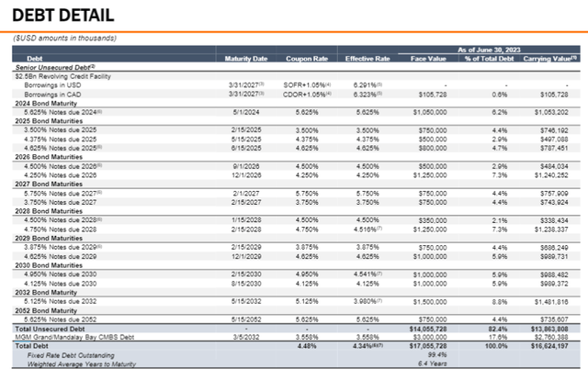This screenshot has width=588, height=369.
Task: Select the CDOR+1.05% coupon rate cell
Action: 307,95
